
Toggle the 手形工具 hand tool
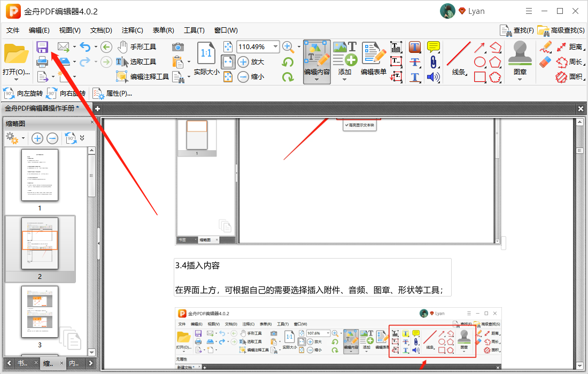(137, 47)
